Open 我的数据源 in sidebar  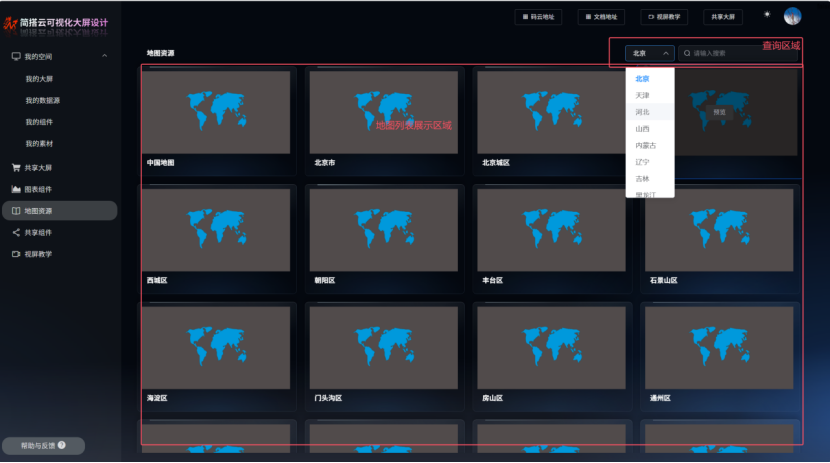pyautogui.click(x=43, y=100)
